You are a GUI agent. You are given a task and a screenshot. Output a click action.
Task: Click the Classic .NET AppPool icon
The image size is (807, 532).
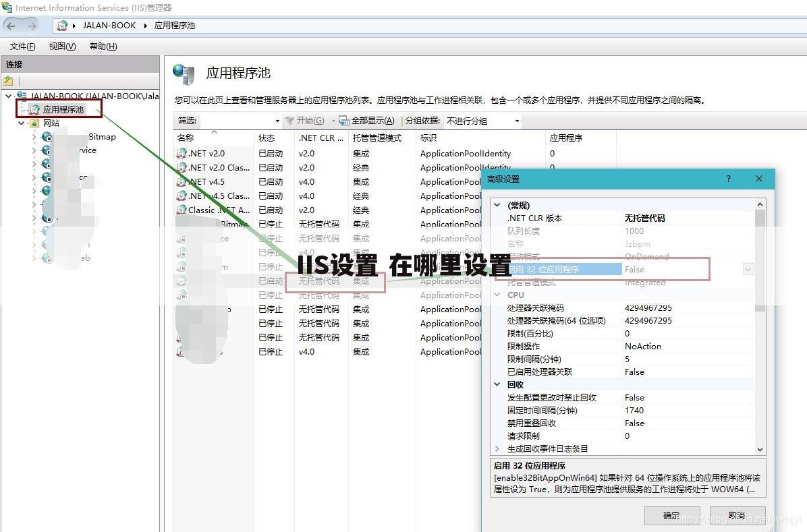pos(182,210)
